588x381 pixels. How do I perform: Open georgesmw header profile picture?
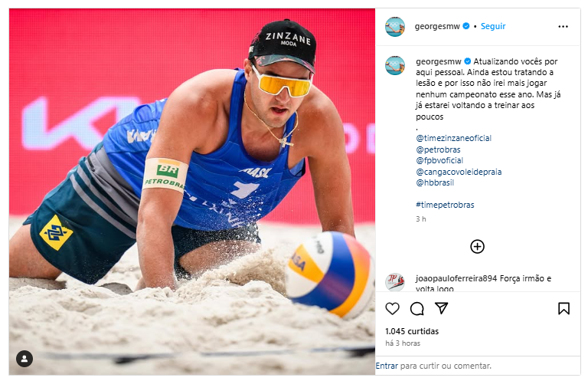[395, 26]
